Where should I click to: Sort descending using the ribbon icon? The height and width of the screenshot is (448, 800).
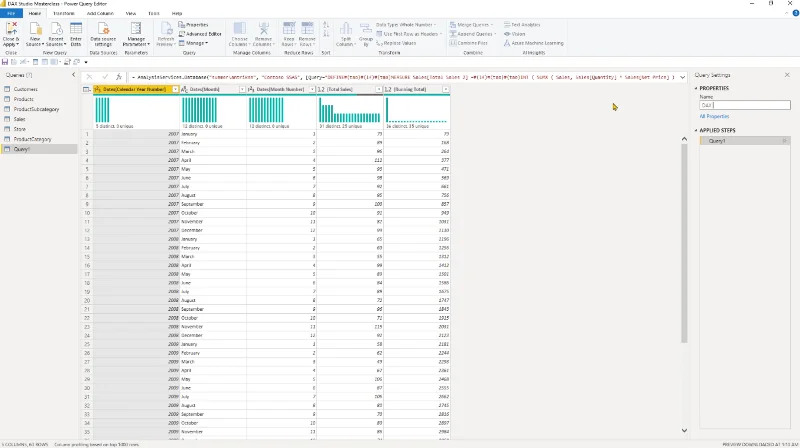[326, 36]
